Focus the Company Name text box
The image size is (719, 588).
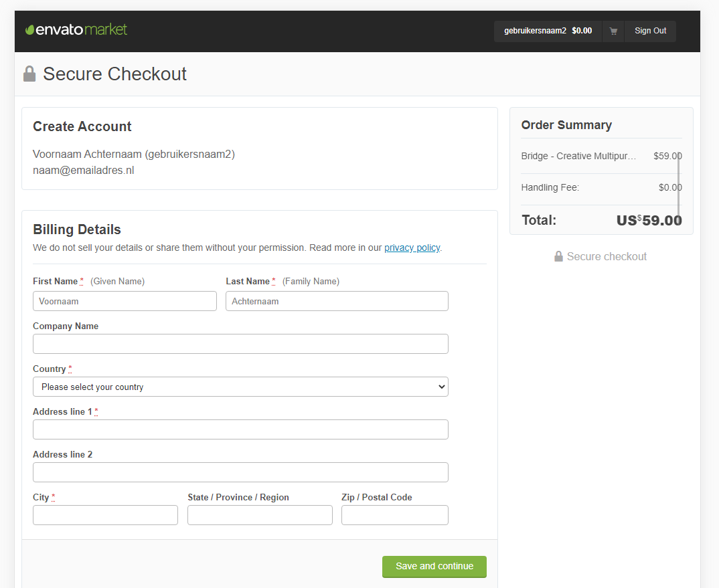tap(240, 344)
